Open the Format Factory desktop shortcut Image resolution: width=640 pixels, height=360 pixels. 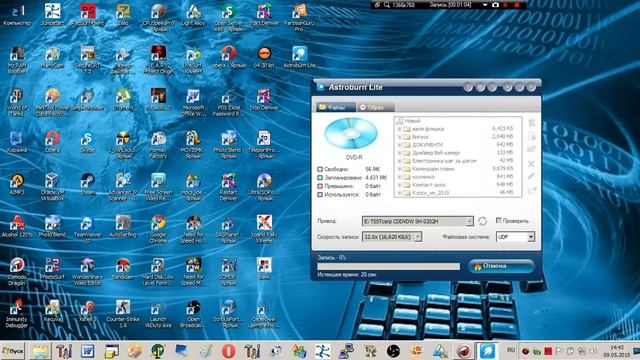(x=158, y=144)
